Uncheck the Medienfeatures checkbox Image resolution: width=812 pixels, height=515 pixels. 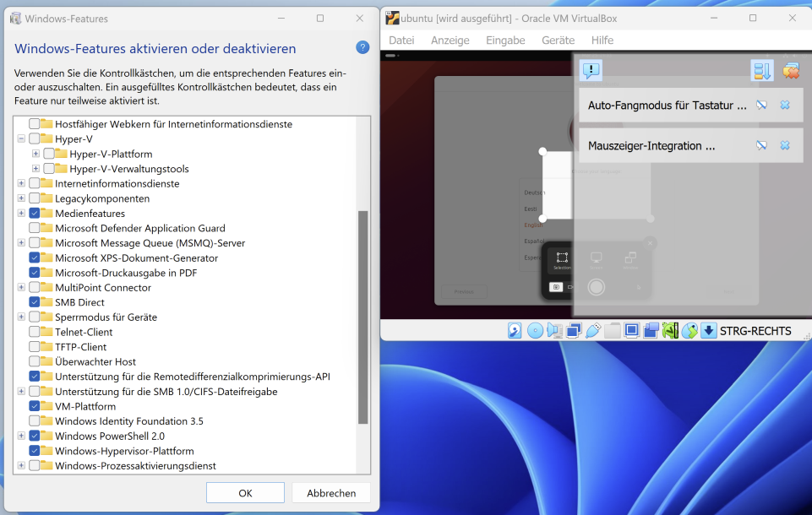click(x=34, y=214)
